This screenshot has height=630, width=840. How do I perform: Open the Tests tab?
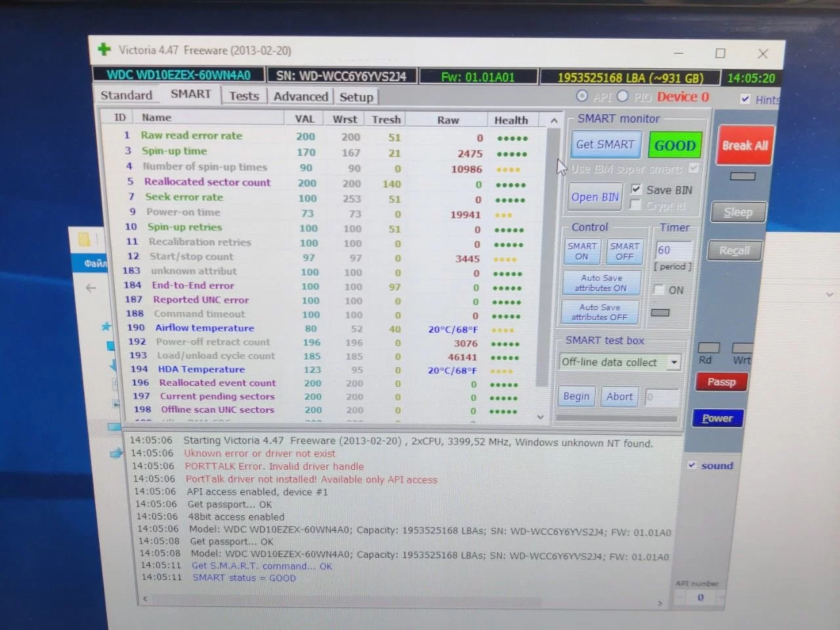click(x=244, y=96)
